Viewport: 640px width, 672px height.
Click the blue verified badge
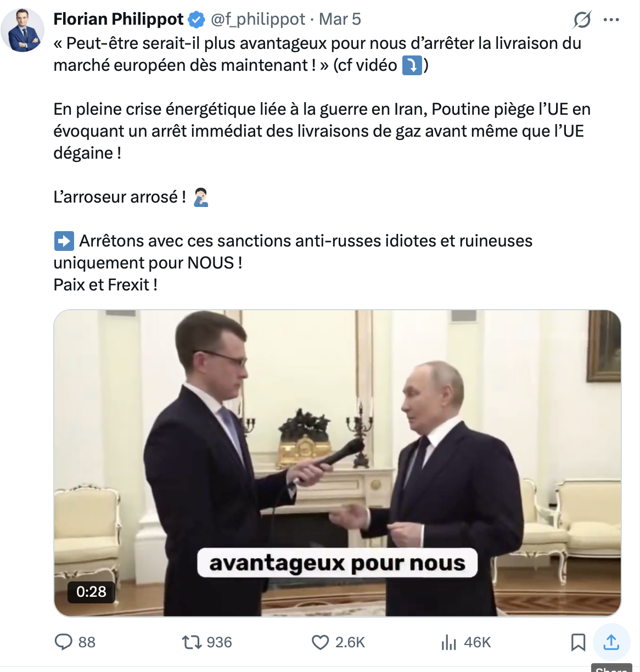(197, 20)
